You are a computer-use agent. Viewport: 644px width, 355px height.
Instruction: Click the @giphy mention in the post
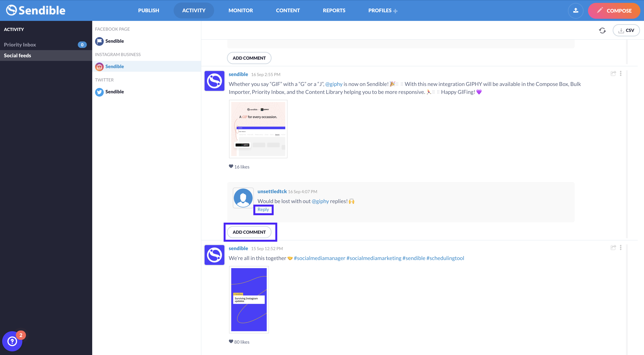pyautogui.click(x=334, y=84)
